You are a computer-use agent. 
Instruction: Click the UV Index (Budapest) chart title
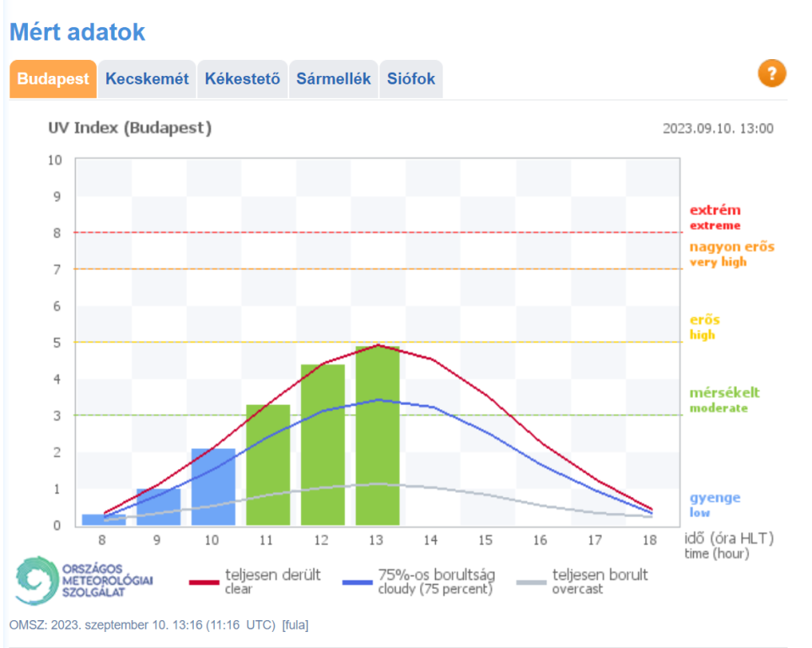click(130, 128)
